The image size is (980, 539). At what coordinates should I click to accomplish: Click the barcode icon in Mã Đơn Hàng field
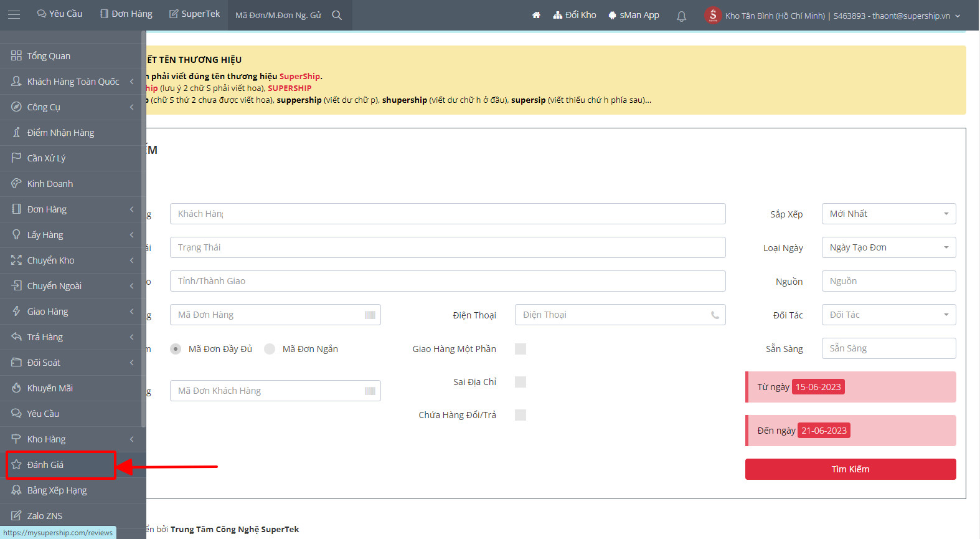pos(370,315)
